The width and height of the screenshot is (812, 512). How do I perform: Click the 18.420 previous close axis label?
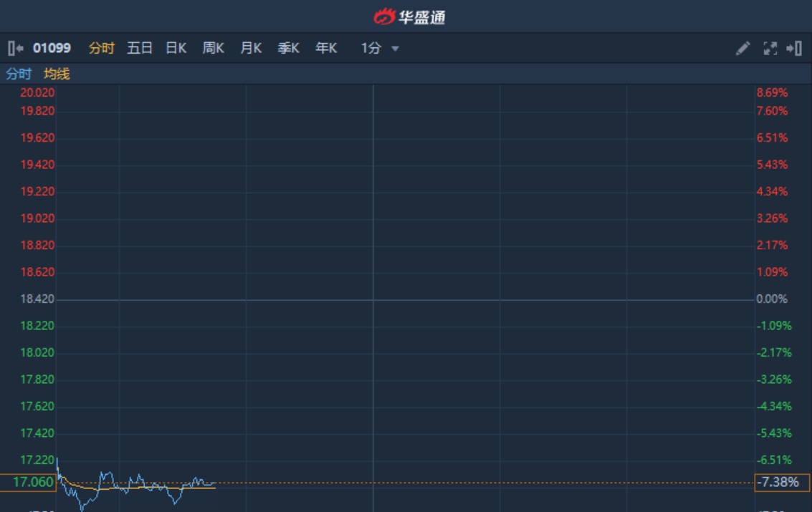(x=37, y=299)
